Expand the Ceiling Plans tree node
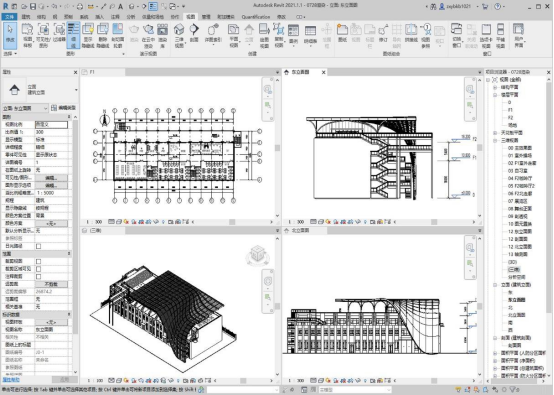This screenshot has height=395, width=554. (x=495, y=133)
